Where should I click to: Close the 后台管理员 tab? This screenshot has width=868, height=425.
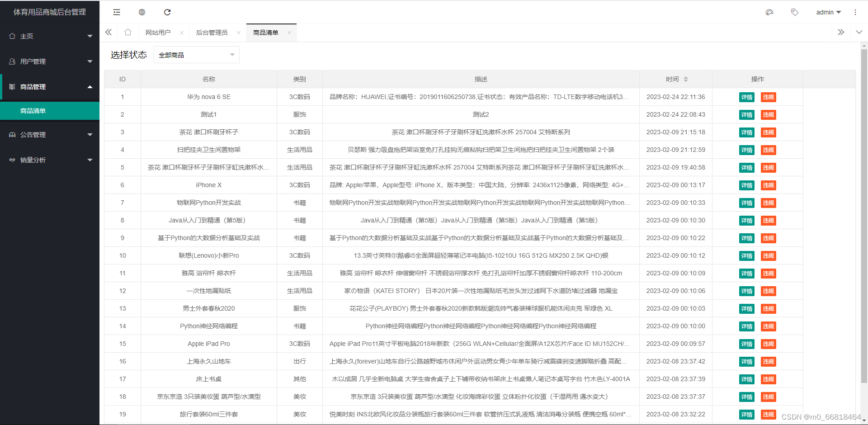tap(239, 33)
